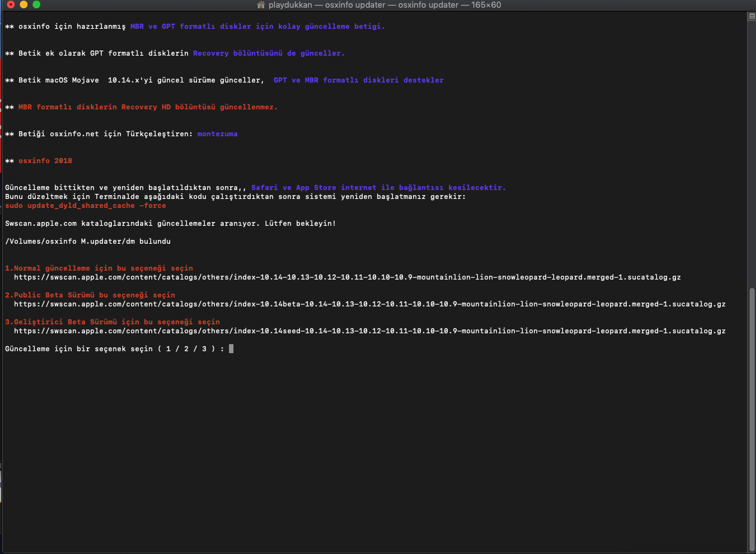Click the '/Volumes/osxinfo M.updater/dm bulundu' line
Viewport: 756px width, 554px height.
pyautogui.click(x=88, y=241)
